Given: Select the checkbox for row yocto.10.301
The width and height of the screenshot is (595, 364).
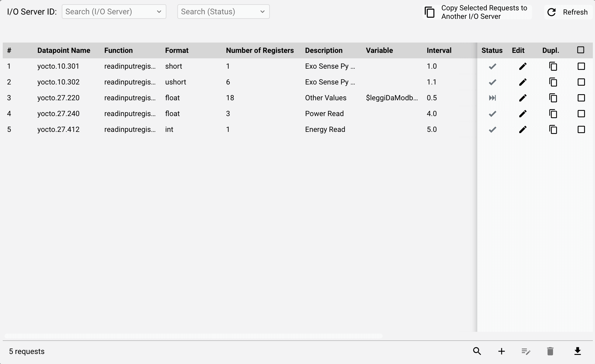Looking at the screenshot, I should pos(581,66).
